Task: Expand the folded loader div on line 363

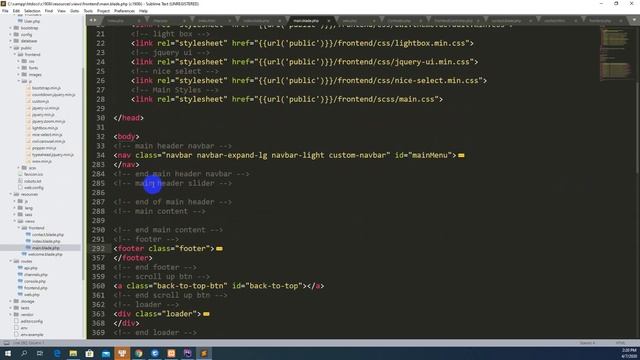Action: point(206,314)
